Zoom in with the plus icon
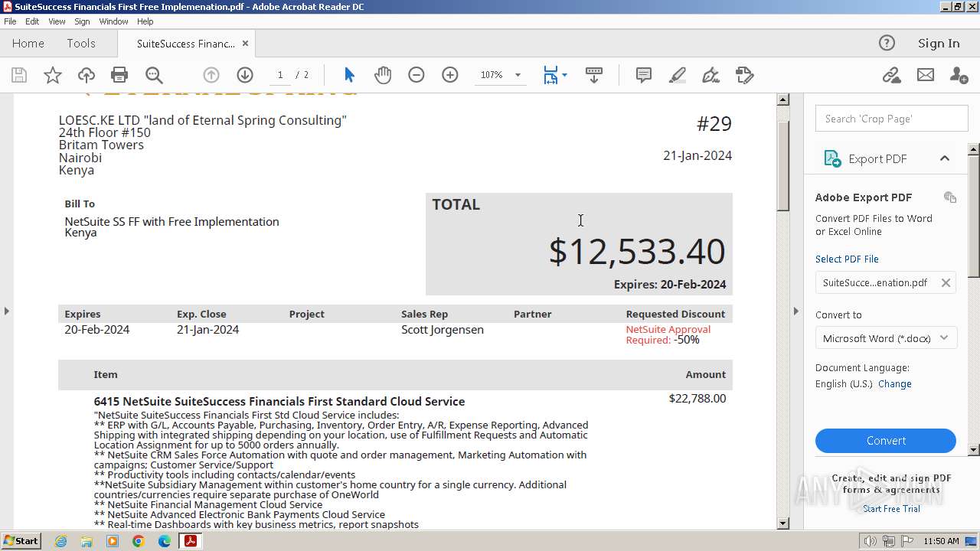 click(450, 75)
